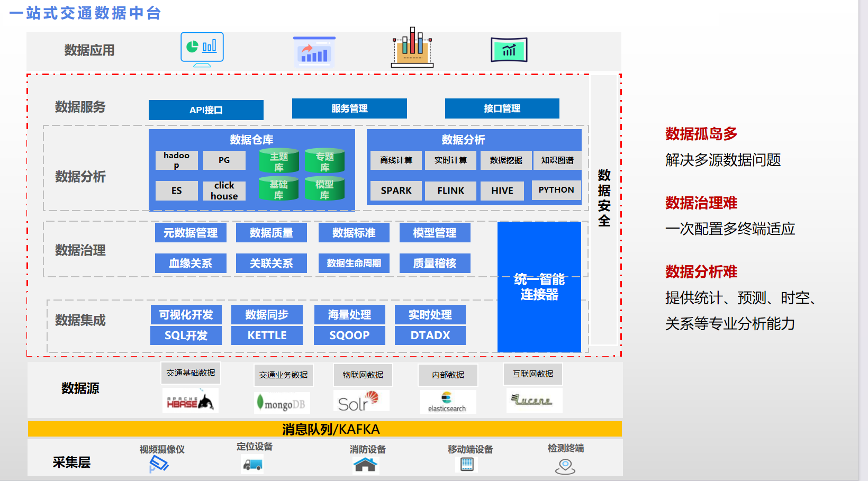Click the colorful column chart icon

412,47
